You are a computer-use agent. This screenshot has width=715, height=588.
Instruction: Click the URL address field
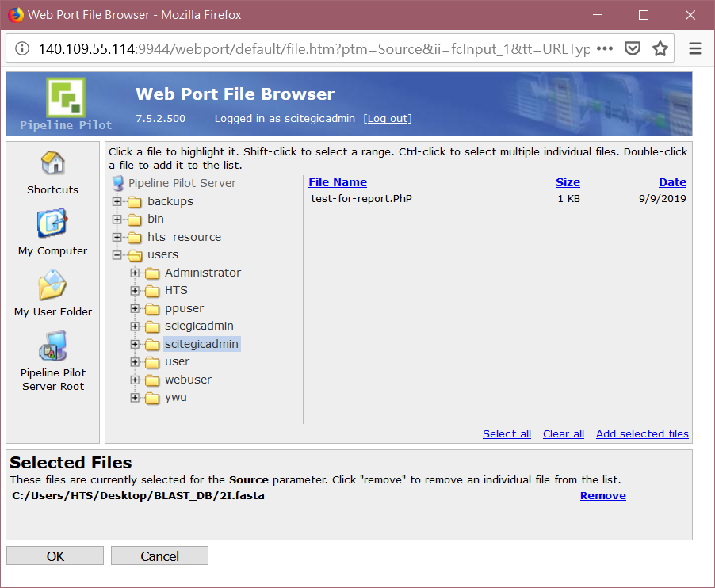tap(314, 48)
